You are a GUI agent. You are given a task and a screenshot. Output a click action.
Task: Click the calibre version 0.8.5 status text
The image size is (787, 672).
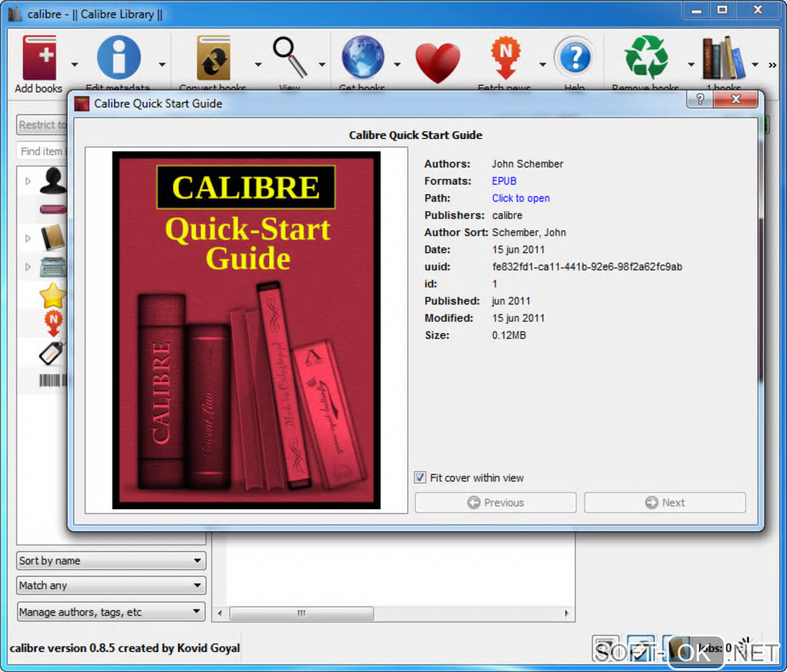[124, 648]
